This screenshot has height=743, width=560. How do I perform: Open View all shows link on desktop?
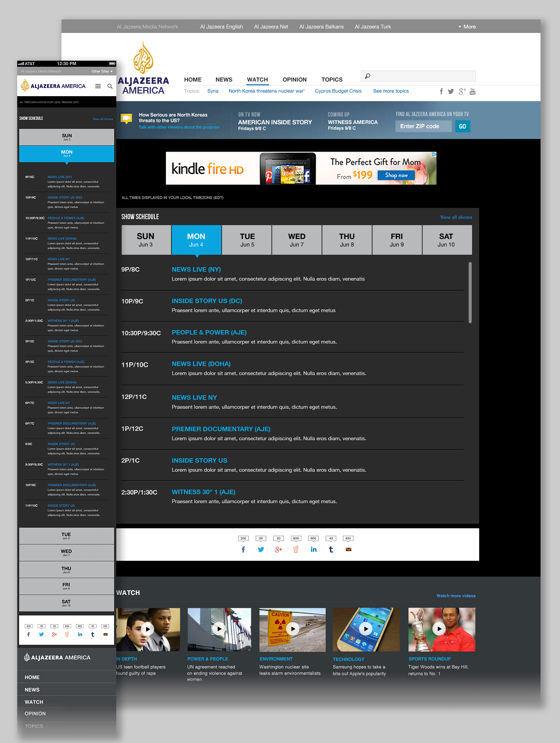pos(456,217)
